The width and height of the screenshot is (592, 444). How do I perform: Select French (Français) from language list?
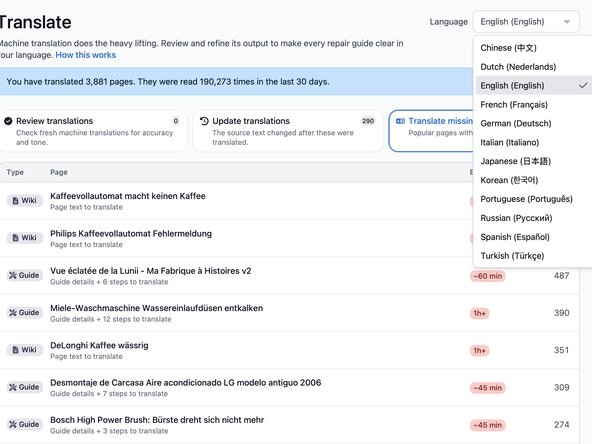click(532, 105)
